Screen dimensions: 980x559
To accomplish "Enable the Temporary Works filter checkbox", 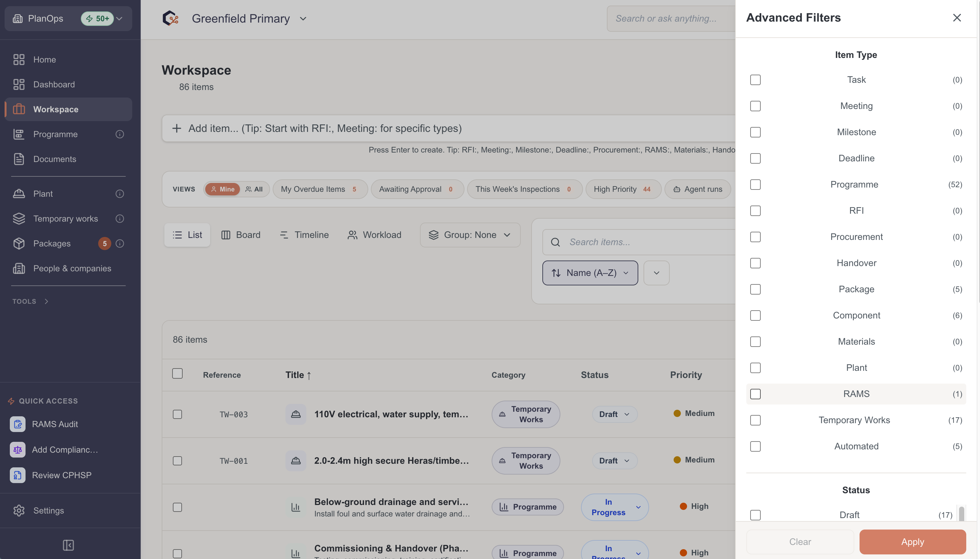I will coord(755,420).
